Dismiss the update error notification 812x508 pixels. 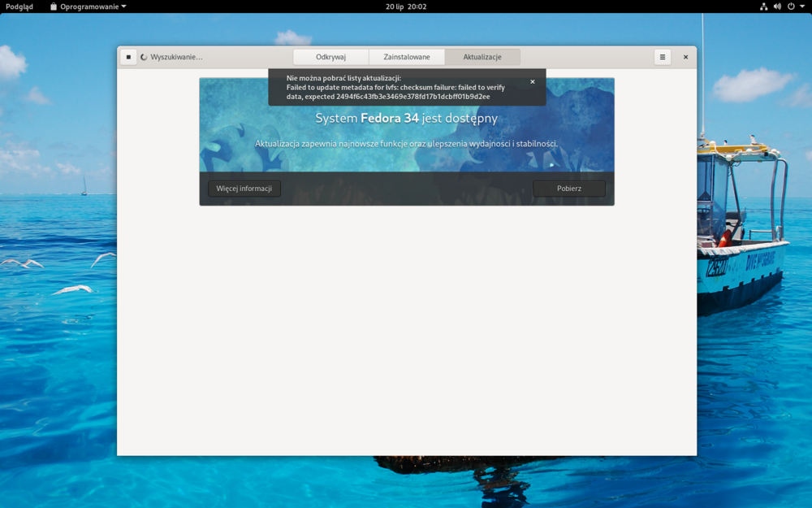pyautogui.click(x=533, y=82)
